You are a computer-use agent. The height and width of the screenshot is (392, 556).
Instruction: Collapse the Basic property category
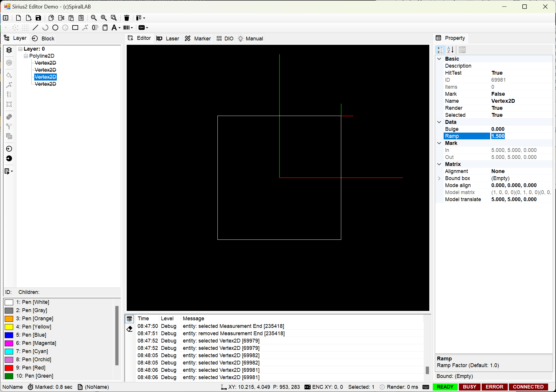click(439, 59)
